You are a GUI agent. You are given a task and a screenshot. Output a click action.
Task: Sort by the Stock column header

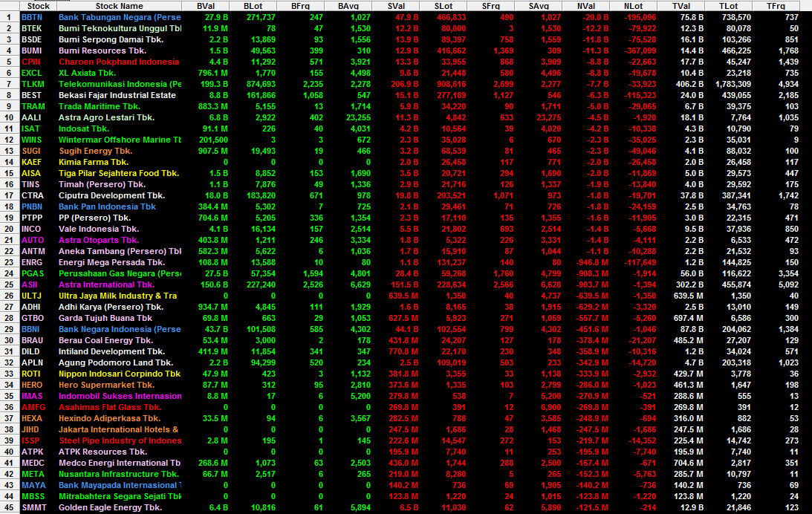(39, 6)
